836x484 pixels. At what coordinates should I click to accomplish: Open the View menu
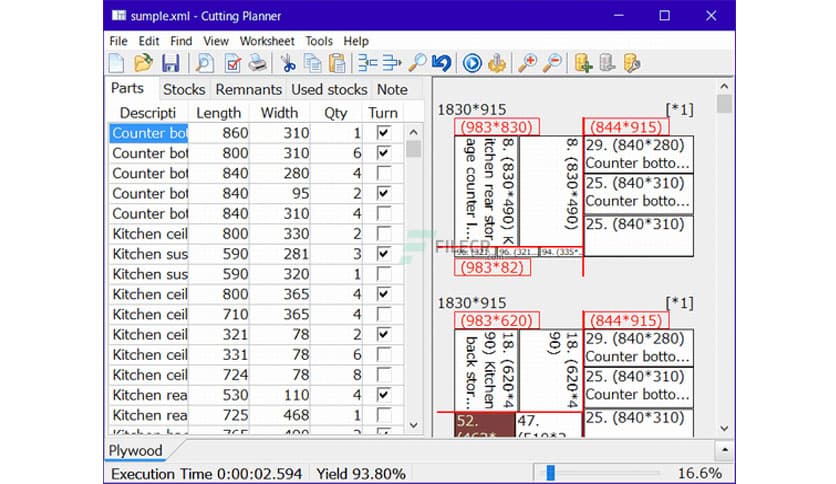pos(215,41)
